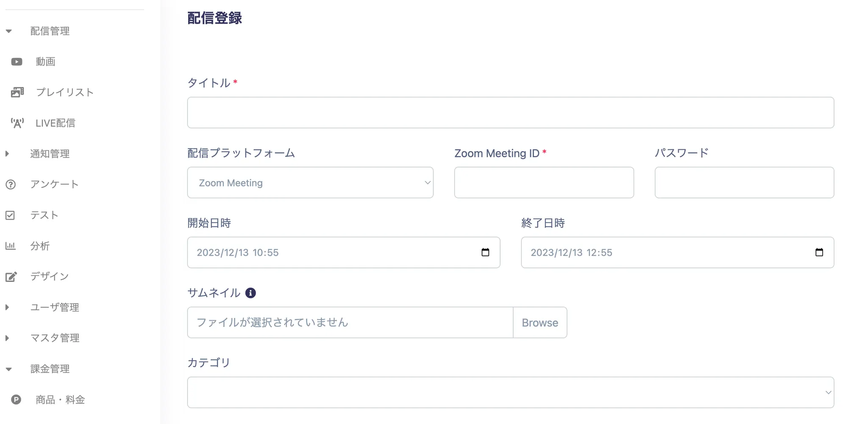Open the 課金管理 menu item

click(50, 369)
